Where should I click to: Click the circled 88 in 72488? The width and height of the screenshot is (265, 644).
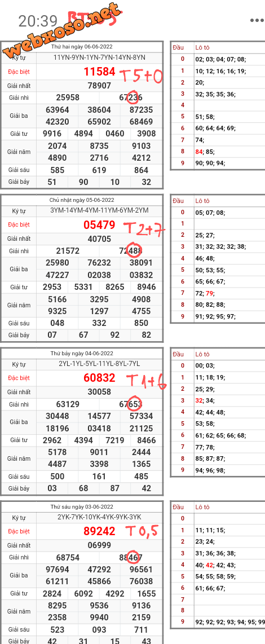135,250
